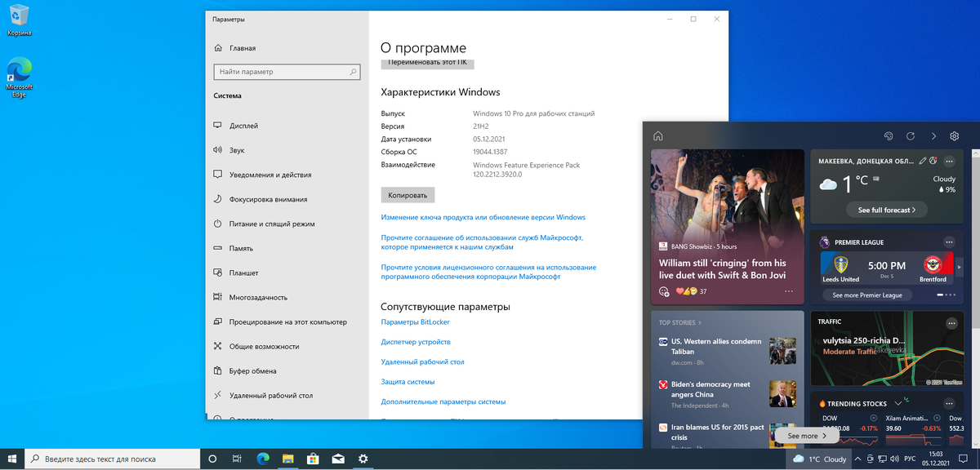Image resolution: width=980 pixels, height=470 pixels.
Task: Refresh the news feed widget
Action: (911, 136)
